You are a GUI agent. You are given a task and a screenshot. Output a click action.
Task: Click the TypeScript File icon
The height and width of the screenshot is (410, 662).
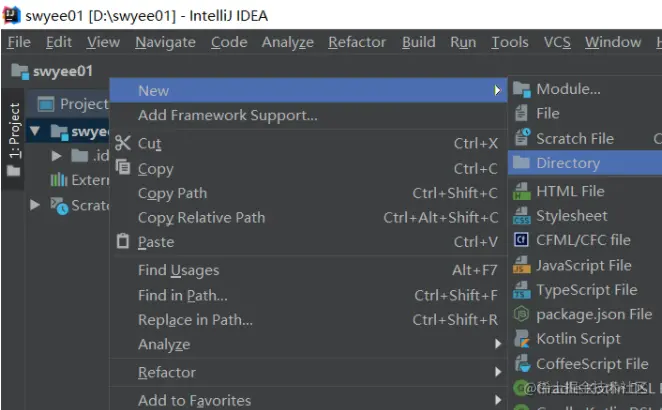click(522, 290)
